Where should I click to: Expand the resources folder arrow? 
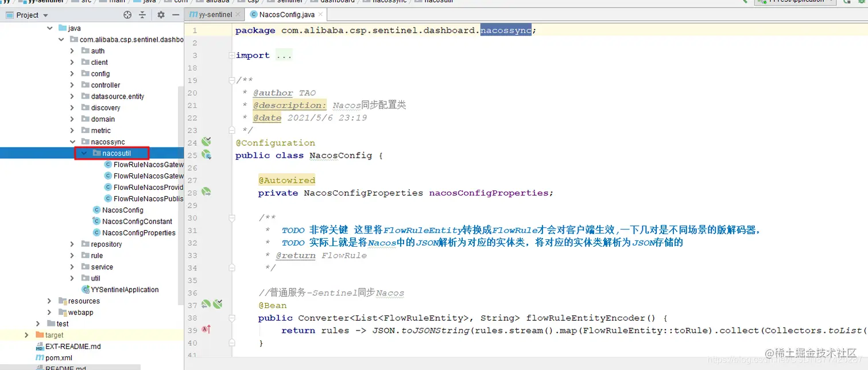coord(49,301)
